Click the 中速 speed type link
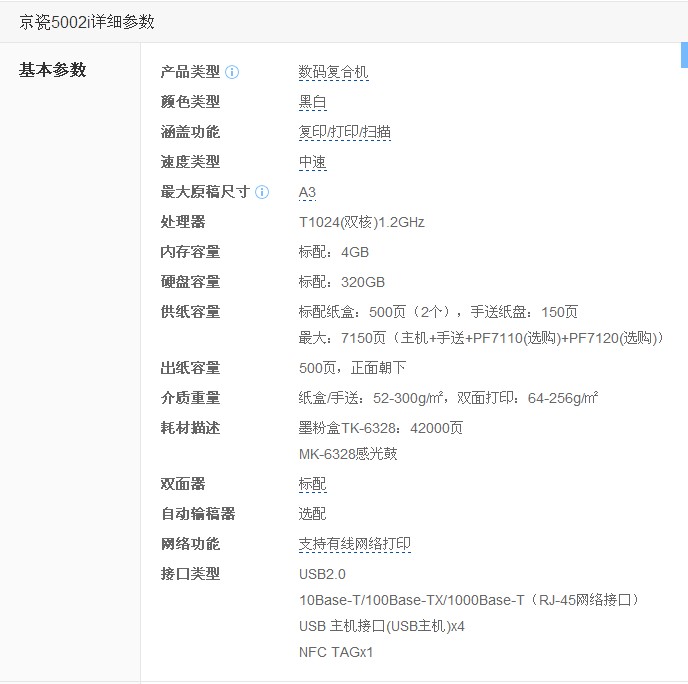Viewport: 688px width, 684px height. tap(312, 162)
